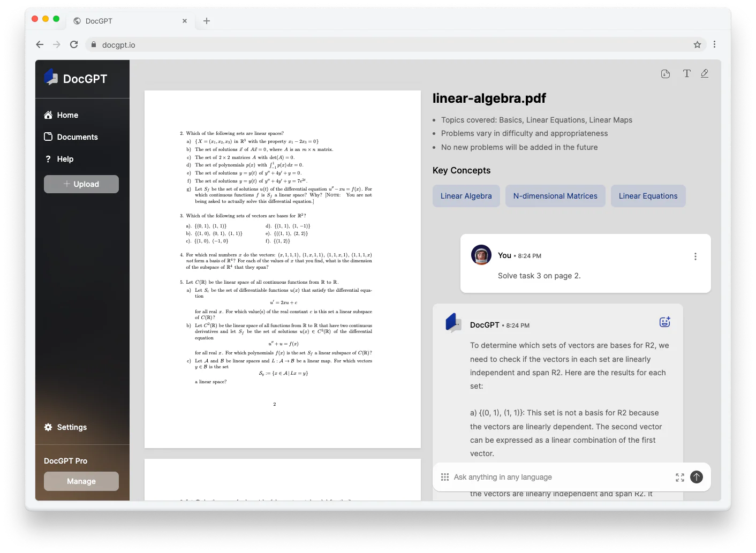Open the Documents section

[x=77, y=137]
